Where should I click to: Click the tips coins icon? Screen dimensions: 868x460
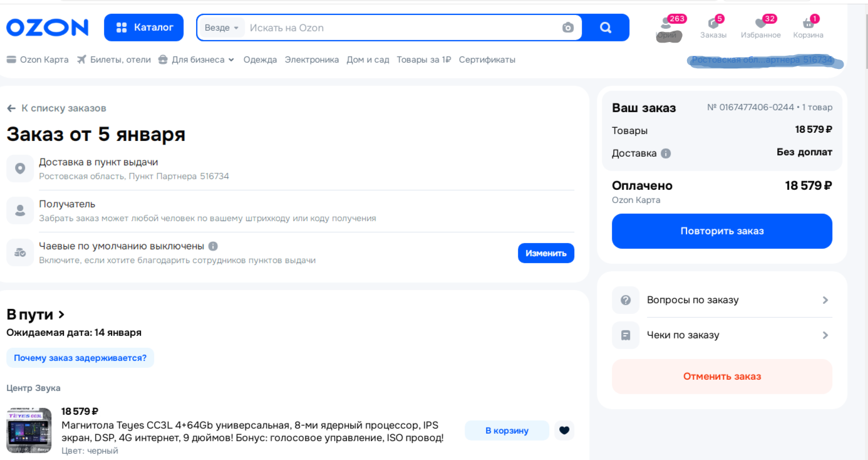[x=20, y=253]
